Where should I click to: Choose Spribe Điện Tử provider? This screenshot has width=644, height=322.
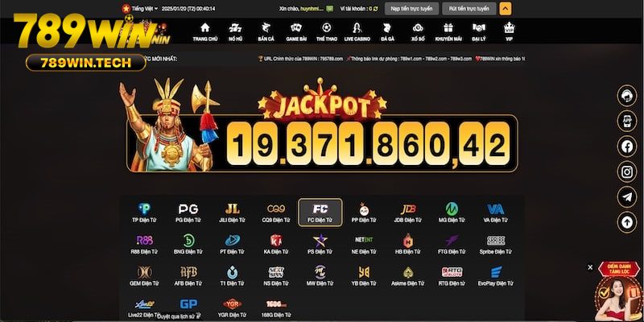click(495, 245)
